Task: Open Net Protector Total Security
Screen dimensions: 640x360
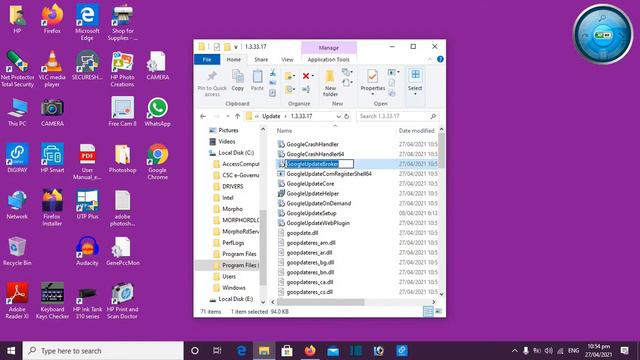Action: (17, 68)
